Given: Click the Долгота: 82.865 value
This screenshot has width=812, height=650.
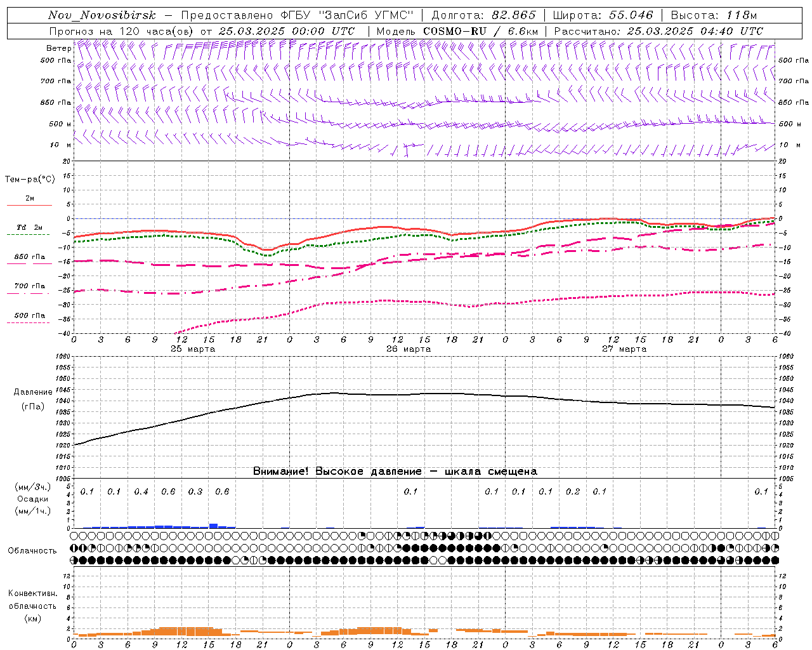Looking at the screenshot, I should pyautogui.click(x=483, y=15).
